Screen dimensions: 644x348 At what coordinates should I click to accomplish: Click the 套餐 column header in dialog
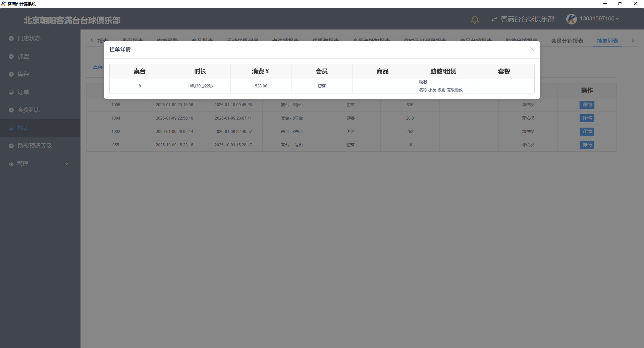pyautogui.click(x=504, y=71)
